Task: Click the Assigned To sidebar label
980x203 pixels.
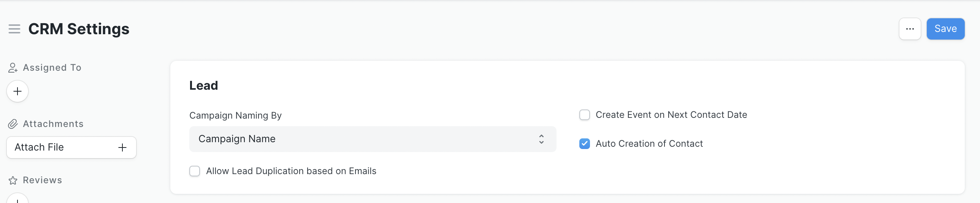Action: pyautogui.click(x=52, y=68)
